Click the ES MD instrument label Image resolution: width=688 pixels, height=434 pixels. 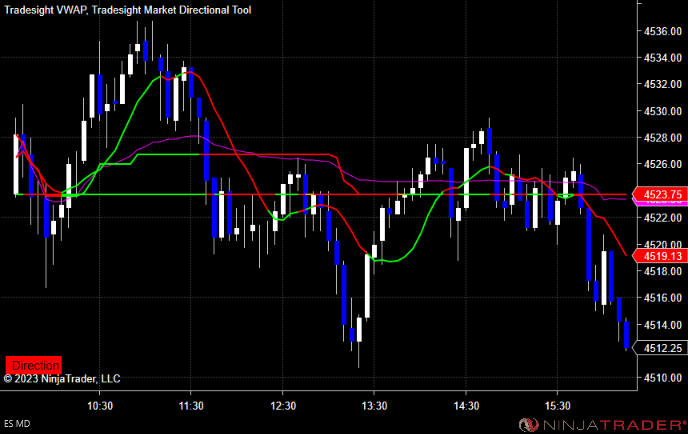pyautogui.click(x=18, y=424)
